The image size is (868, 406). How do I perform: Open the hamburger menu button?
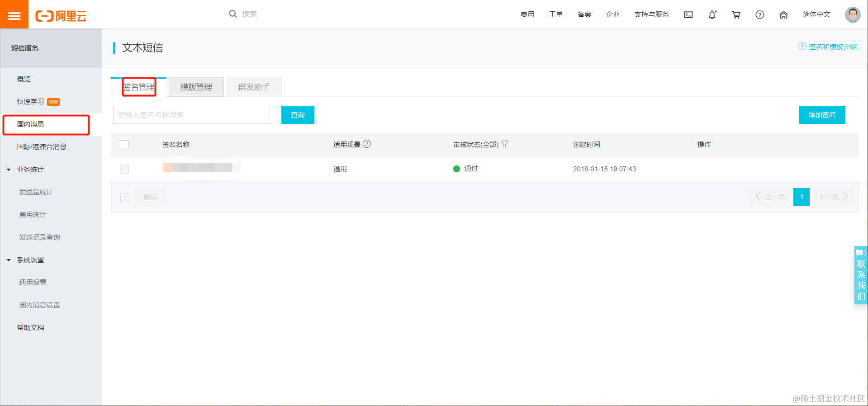14,14
